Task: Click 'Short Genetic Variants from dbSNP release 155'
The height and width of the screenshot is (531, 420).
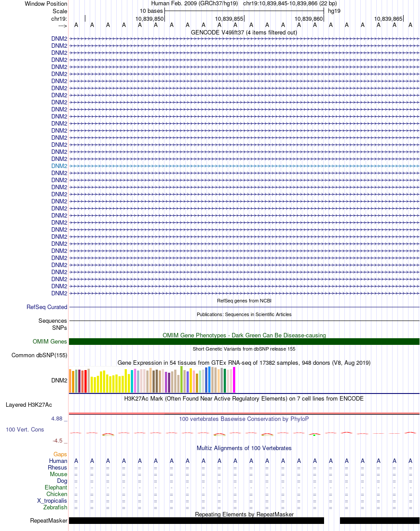Action: (x=244, y=349)
